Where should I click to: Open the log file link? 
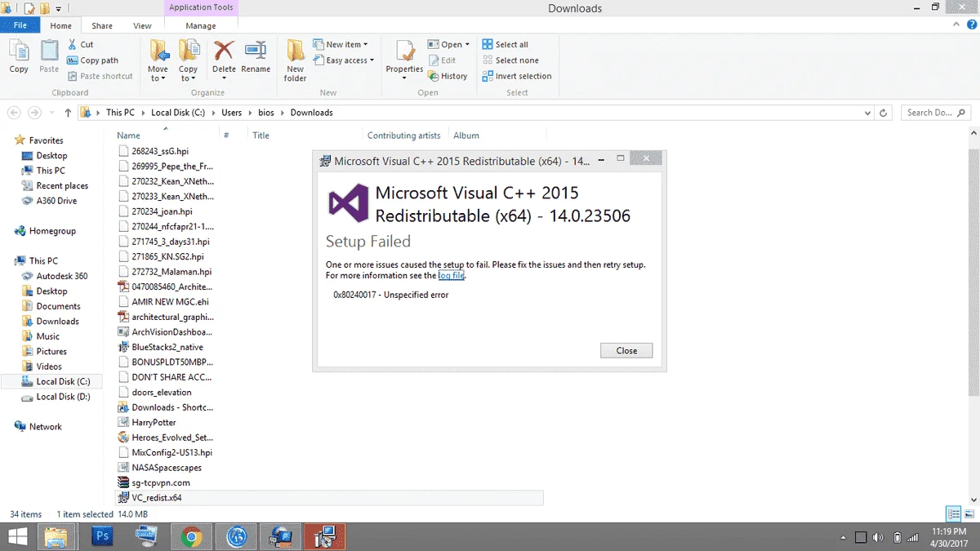coord(452,275)
